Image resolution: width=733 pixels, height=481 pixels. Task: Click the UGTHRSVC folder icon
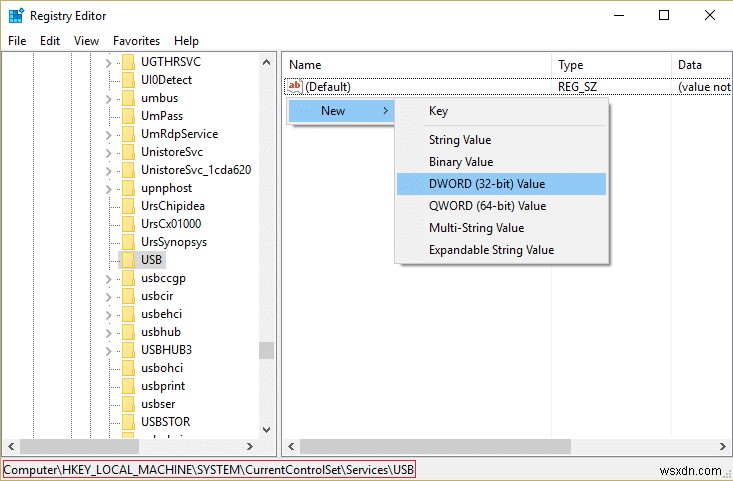tap(128, 62)
